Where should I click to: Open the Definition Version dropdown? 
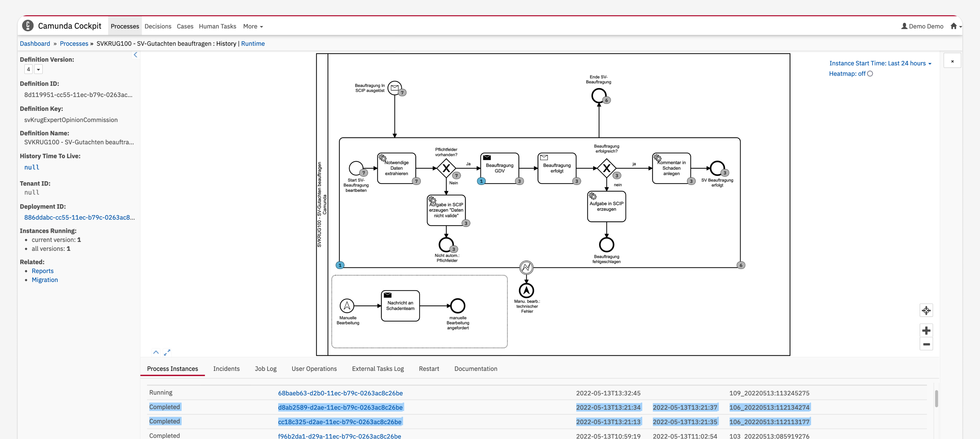pyautogui.click(x=38, y=69)
